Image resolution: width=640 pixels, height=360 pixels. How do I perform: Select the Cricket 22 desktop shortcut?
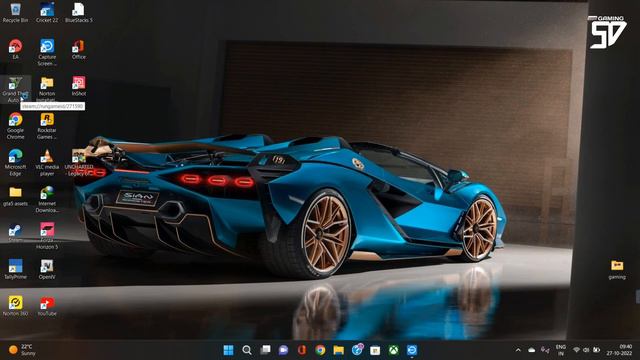(x=47, y=12)
